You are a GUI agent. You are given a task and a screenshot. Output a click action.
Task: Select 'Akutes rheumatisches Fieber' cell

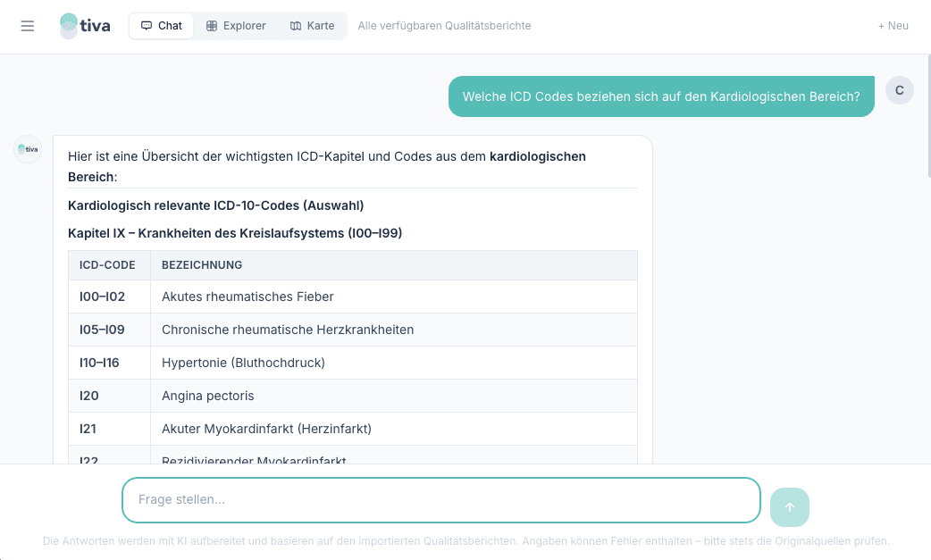coord(394,297)
